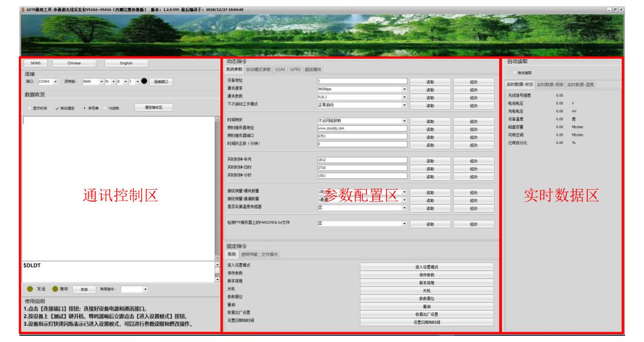Switch to the 实时数据-温度 tab
The width and height of the screenshot is (644, 342).
tap(581, 84)
